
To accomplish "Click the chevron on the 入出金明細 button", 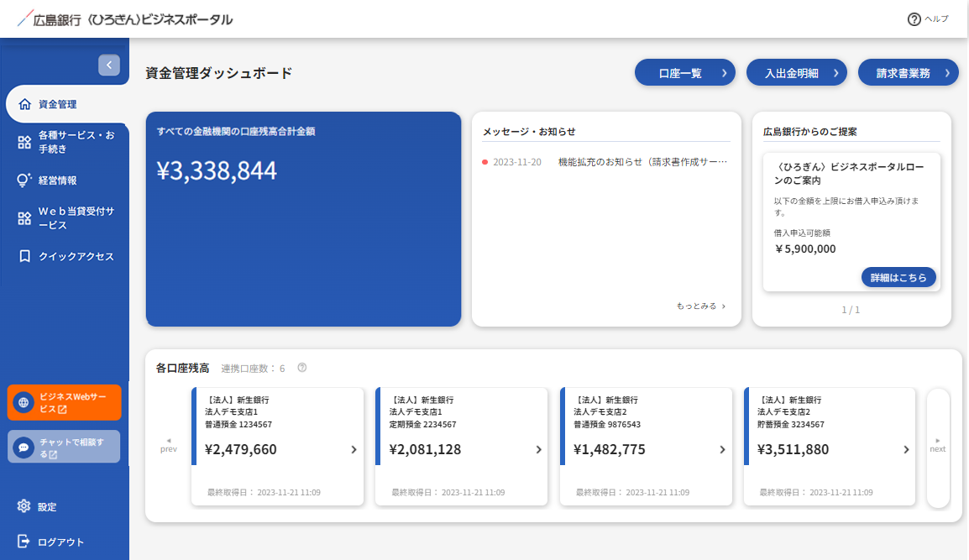I will click(x=836, y=73).
